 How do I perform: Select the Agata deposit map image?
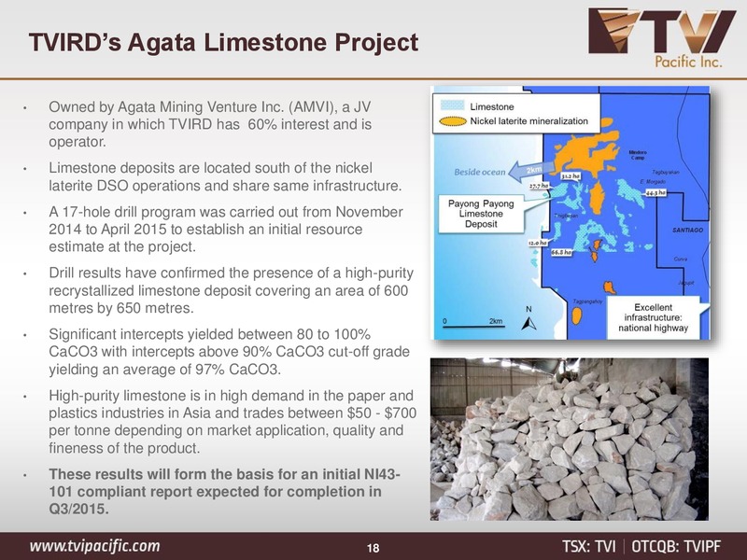pyautogui.click(x=571, y=213)
